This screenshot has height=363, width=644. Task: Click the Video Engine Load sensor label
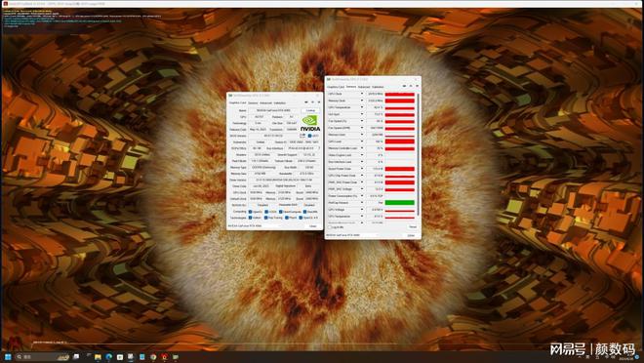click(341, 155)
